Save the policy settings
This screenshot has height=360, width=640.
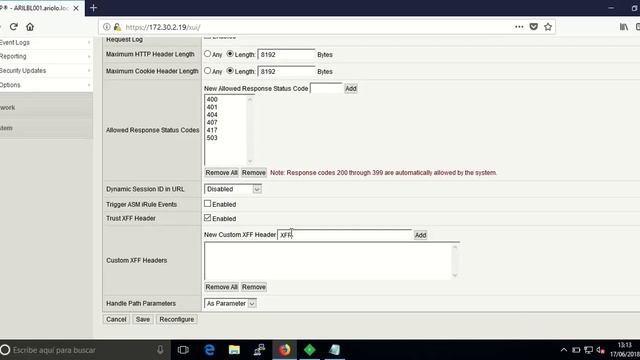point(143,319)
